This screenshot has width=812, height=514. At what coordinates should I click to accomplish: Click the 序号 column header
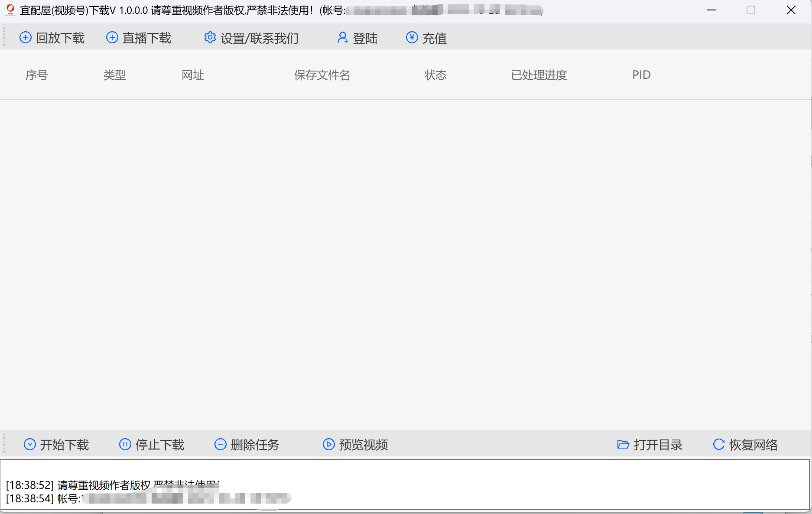(37, 75)
